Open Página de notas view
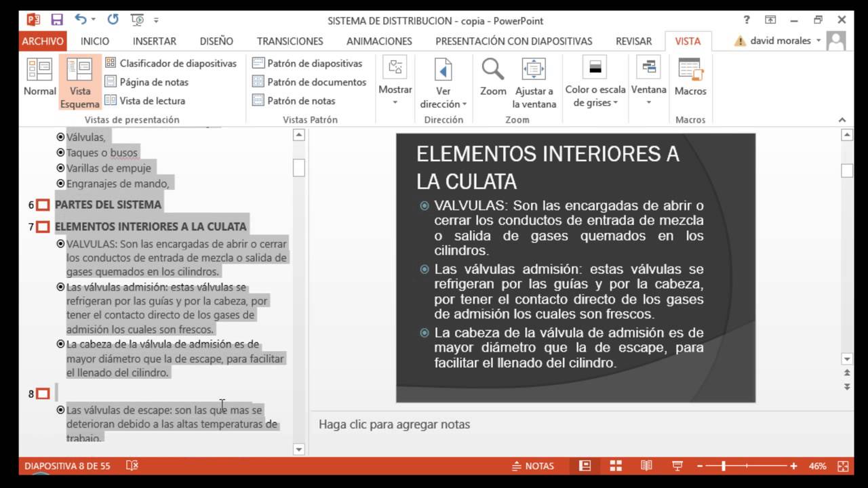868x488 pixels. tap(147, 82)
